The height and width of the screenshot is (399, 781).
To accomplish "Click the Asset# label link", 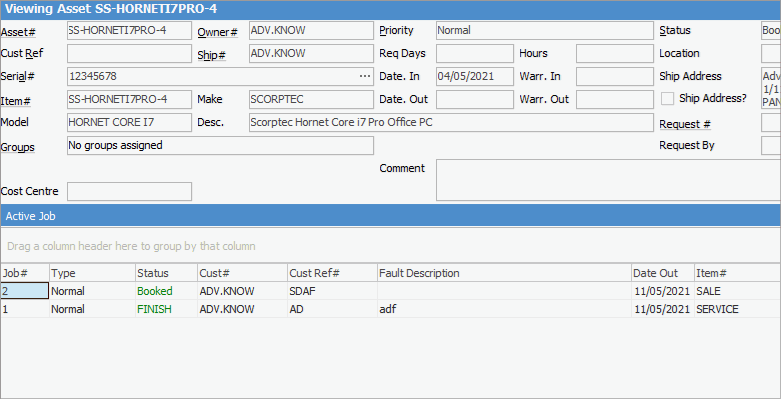I will point(18,32).
